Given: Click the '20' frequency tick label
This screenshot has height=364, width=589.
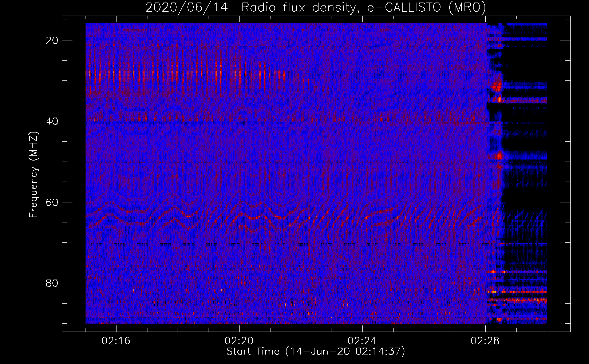Looking at the screenshot, I should tap(52, 40).
